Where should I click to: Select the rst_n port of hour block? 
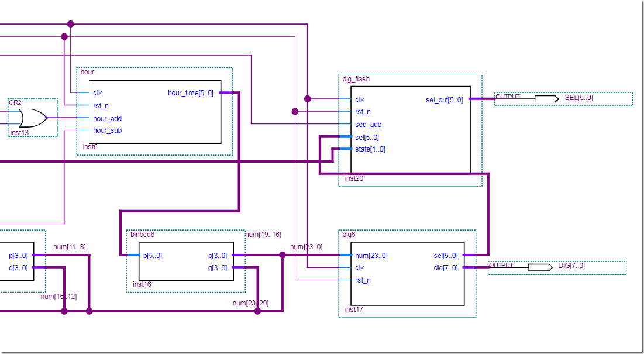tap(101, 105)
